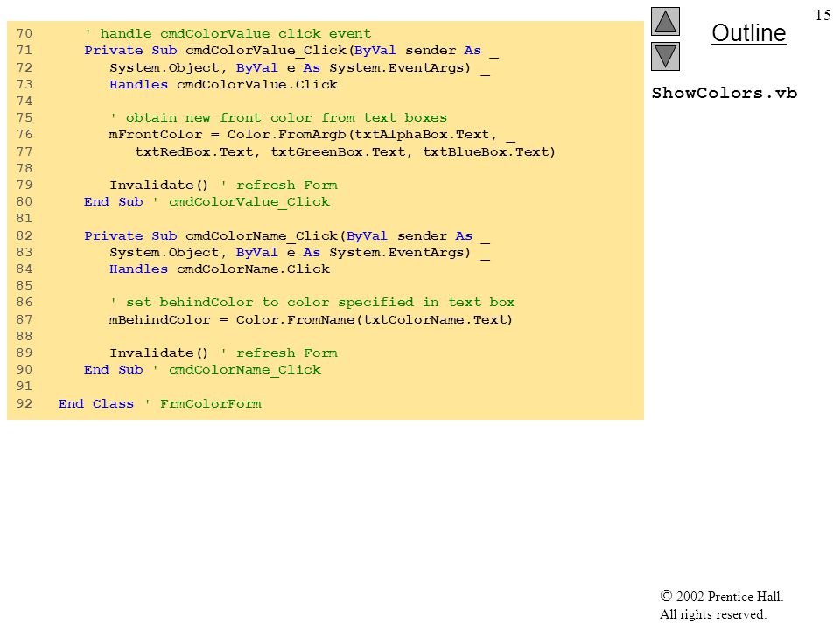The width and height of the screenshot is (840, 630).
Task: Select the ShowColors.vb file name
Action: 724,93
